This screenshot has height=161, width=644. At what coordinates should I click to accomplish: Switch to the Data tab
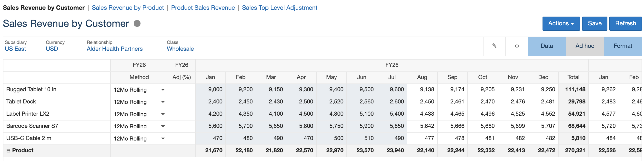coord(547,46)
